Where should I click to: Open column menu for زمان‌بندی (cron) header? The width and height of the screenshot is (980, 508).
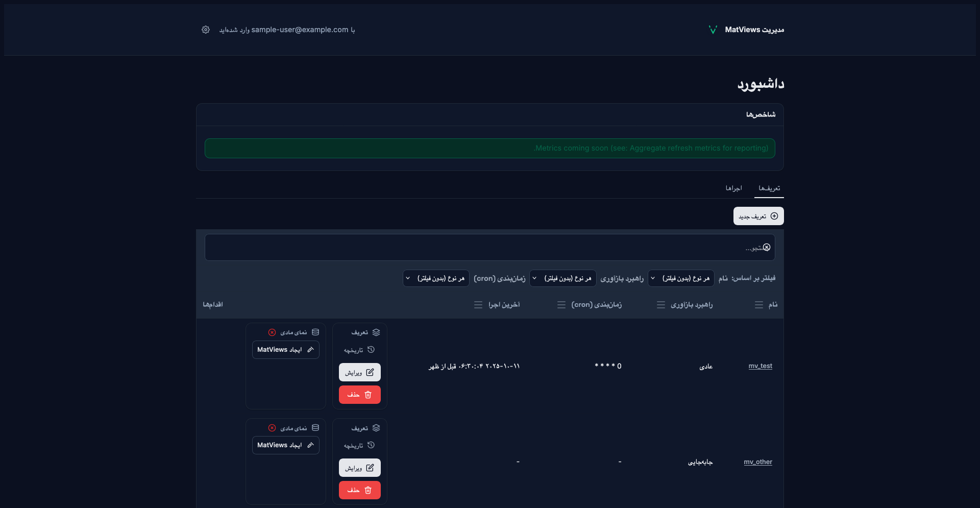click(x=561, y=305)
